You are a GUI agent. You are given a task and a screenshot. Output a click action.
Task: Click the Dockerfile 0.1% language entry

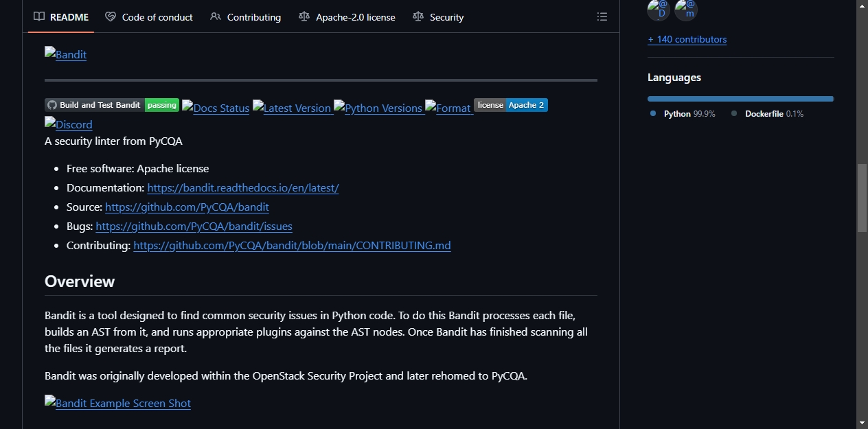point(767,114)
